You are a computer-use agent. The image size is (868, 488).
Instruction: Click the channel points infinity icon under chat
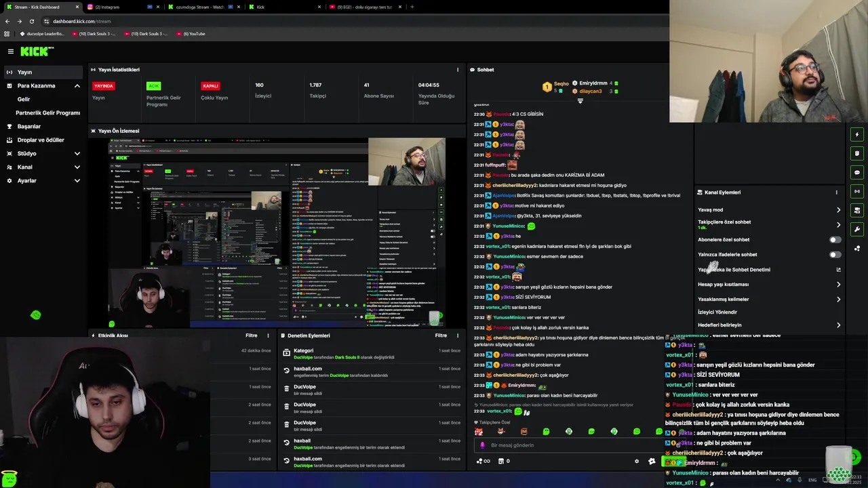pyautogui.click(x=484, y=461)
